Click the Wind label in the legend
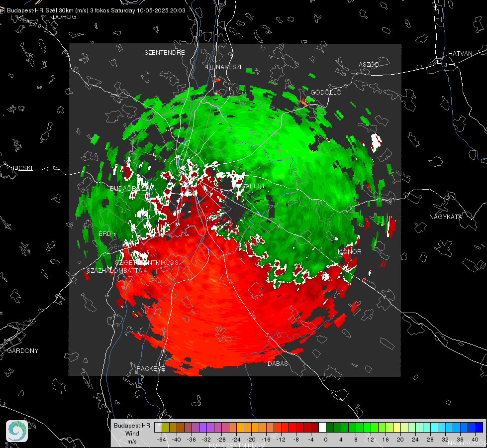Screen dimensions: 487x448 132,433
